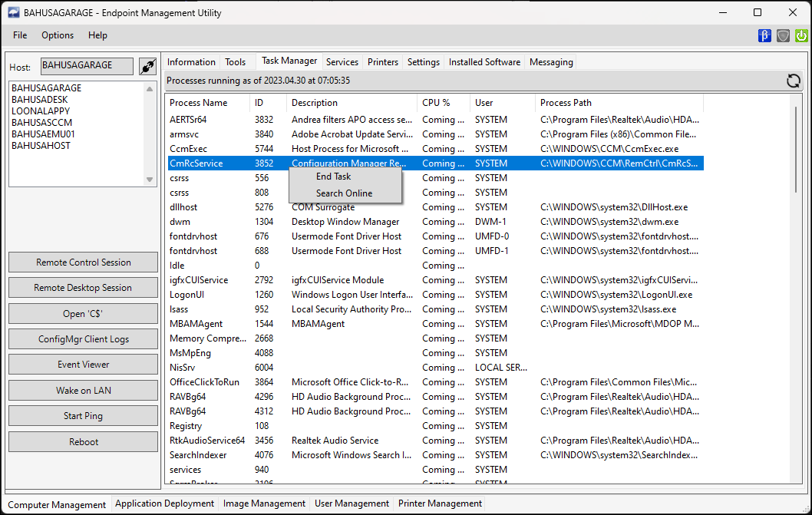Switch to the Tools tab

(236, 62)
